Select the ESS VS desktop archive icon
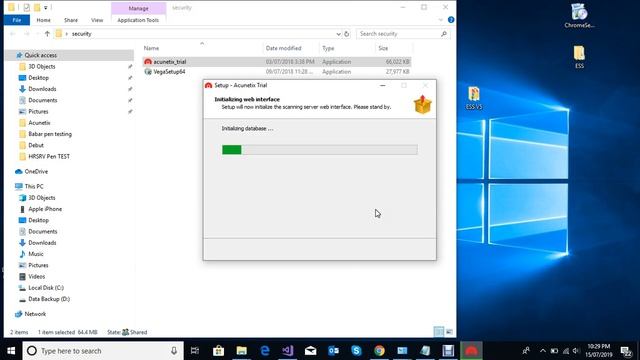Screen dimensions: 640x360 (474, 98)
